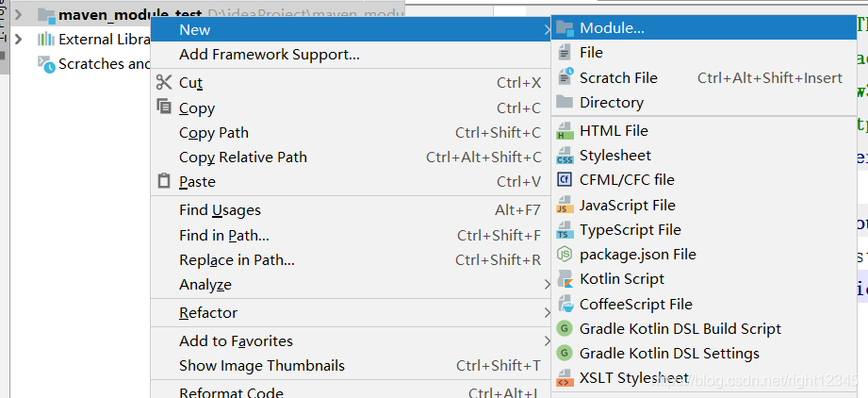Click the maven_module_test folder icon

click(46, 14)
